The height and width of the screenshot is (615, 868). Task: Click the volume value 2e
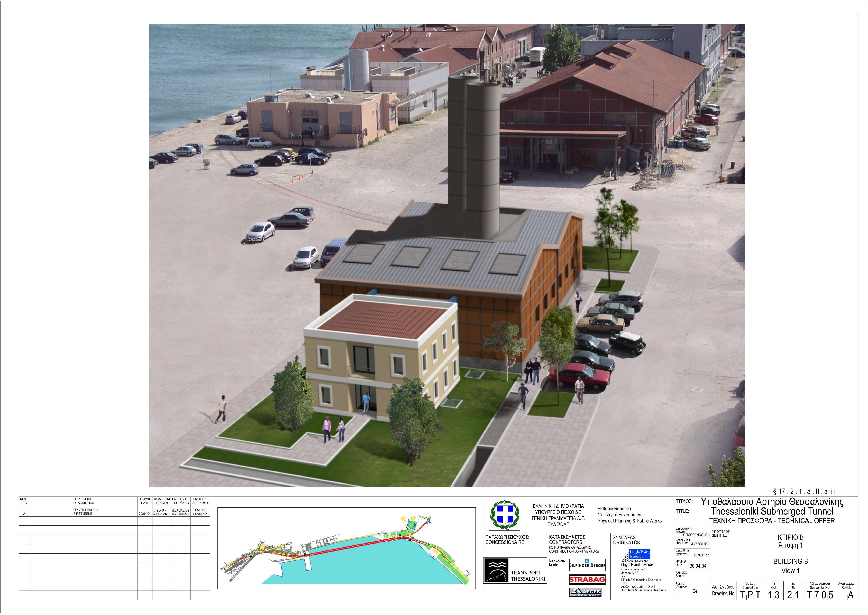(x=695, y=591)
